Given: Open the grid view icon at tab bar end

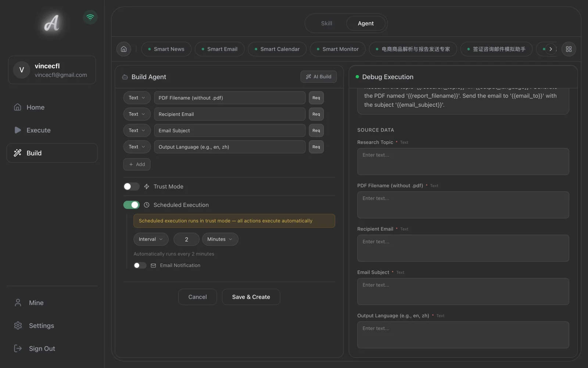Looking at the screenshot, I should (x=569, y=49).
